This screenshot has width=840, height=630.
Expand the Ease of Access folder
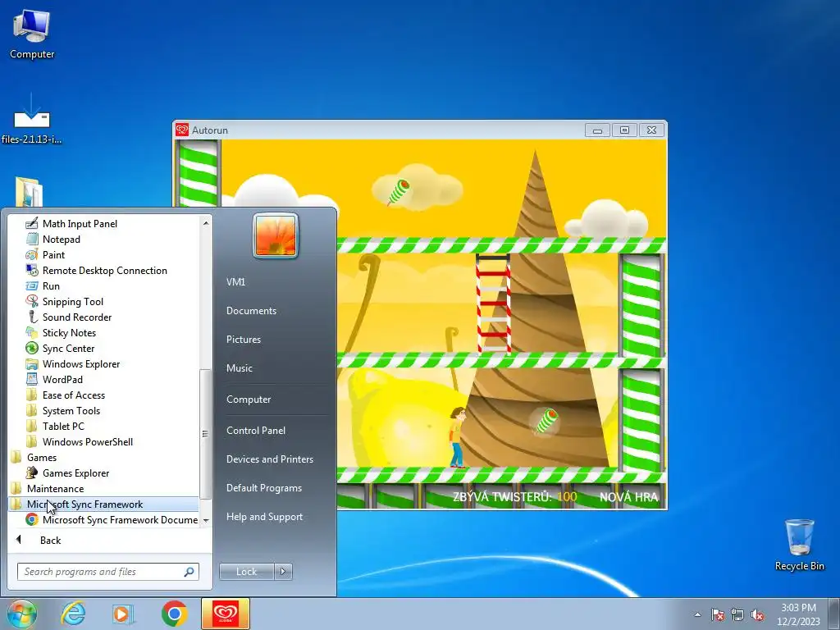point(73,395)
